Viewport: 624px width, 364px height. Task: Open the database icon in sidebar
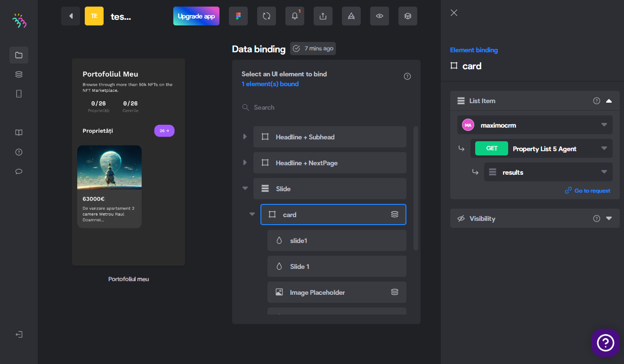[x=19, y=74]
